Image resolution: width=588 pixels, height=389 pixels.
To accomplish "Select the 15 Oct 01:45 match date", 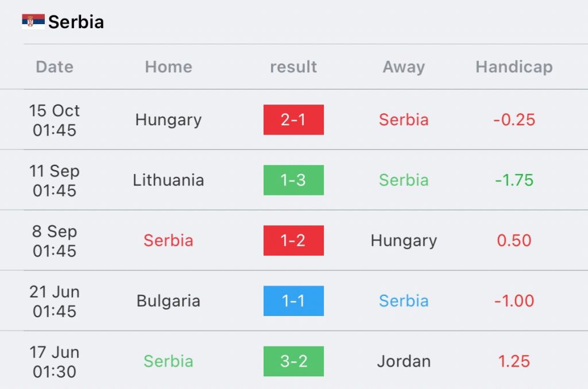I will point(55,120).
